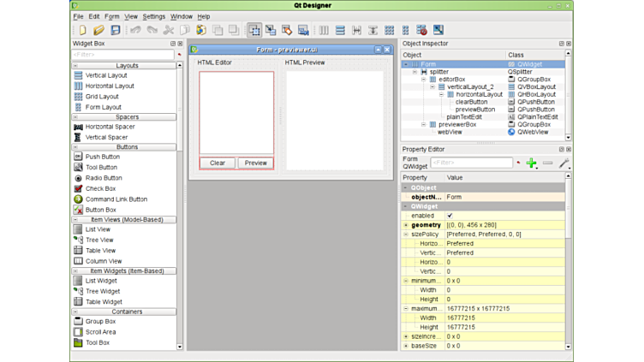Screen dimensions: 644x362
Task: Click the New Form toolbar icon
Action: point(82,31)
